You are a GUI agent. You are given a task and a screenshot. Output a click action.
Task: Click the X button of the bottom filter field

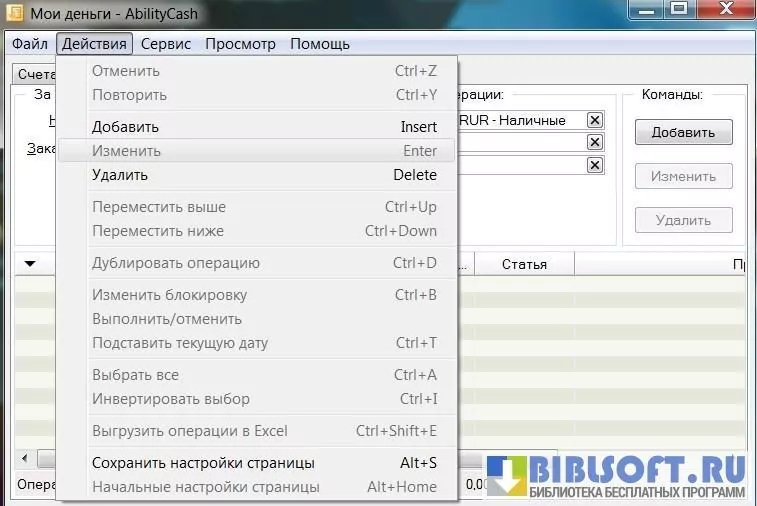point(594,166)
